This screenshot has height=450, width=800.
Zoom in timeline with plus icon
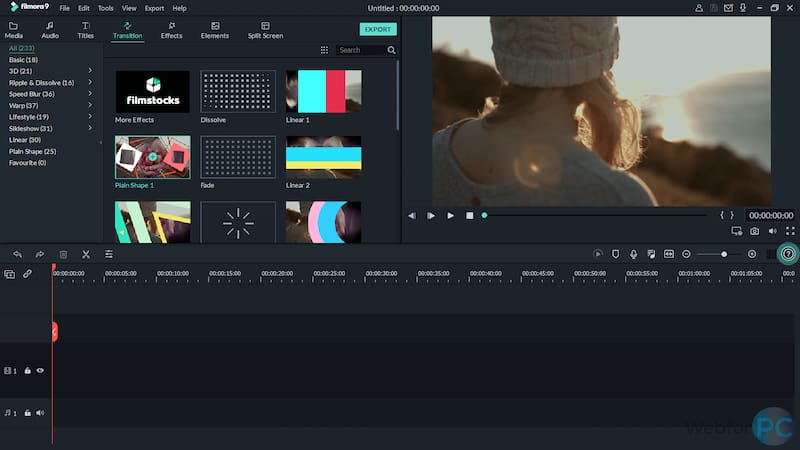(x=752, y=254)
